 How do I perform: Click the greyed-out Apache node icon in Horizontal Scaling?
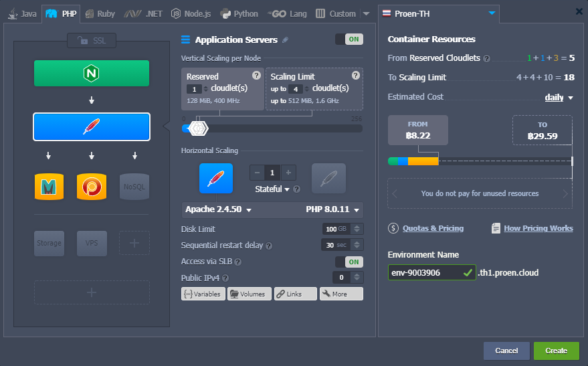click(328, 179)
